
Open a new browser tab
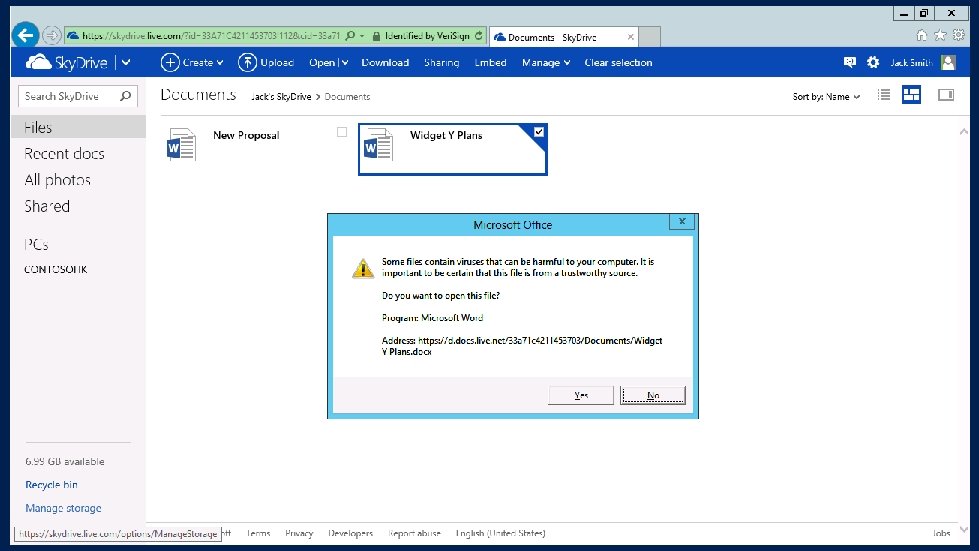pyautogui.click(x=650, y=37)
